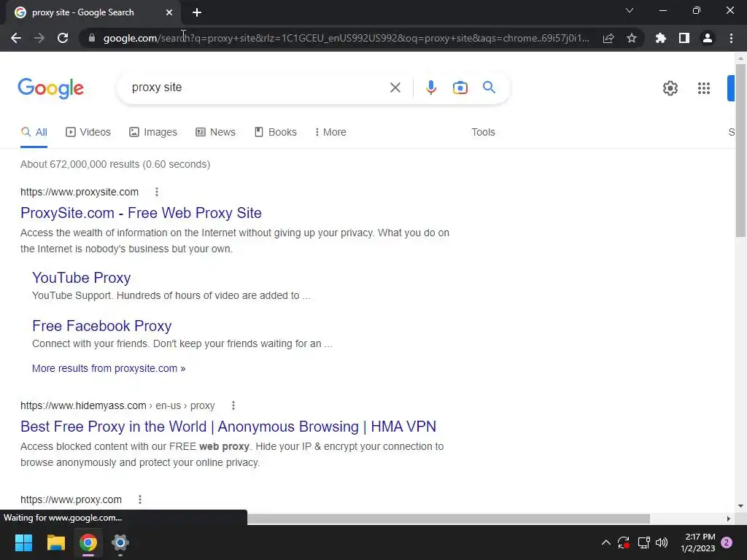Viewport: 747px width, 560px height.
Task: Open the Google apps grid icon
Action: click(x=704, y=88)
